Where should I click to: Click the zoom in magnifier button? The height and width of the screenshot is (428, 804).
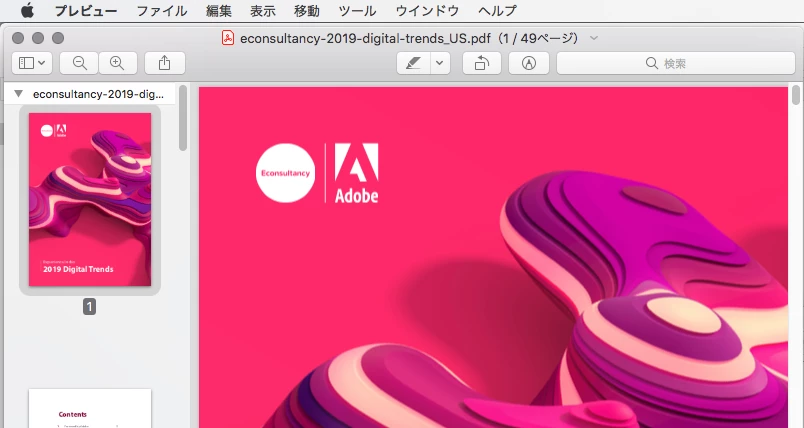click(x=117, y=63)
